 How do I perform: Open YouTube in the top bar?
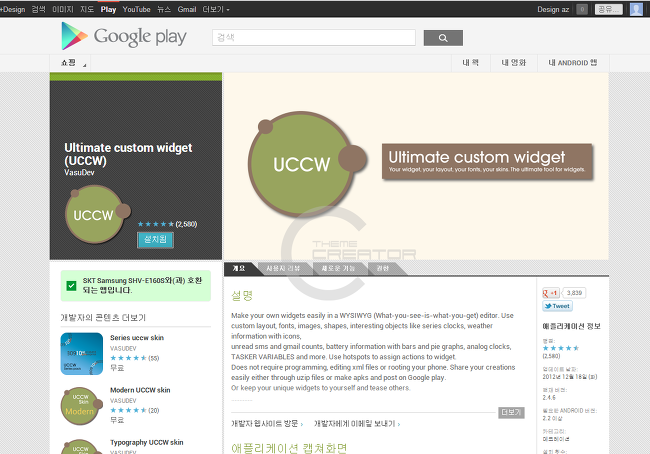click(x=136, y=9)
